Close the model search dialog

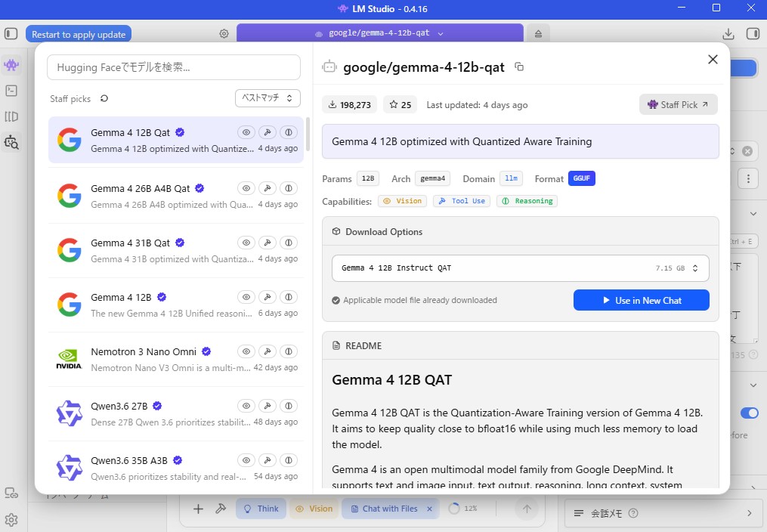pyautogui.click(x=713, y=59)
